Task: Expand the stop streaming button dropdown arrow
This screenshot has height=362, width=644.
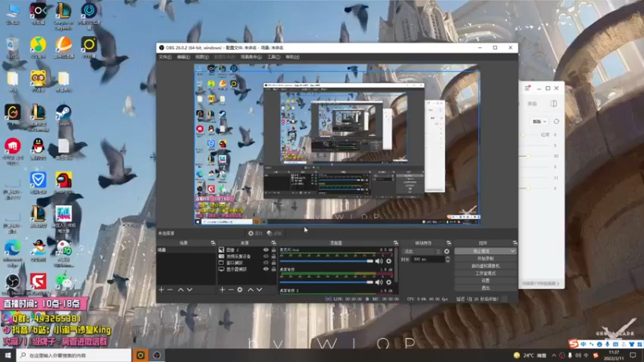Action: pos(513,251)
